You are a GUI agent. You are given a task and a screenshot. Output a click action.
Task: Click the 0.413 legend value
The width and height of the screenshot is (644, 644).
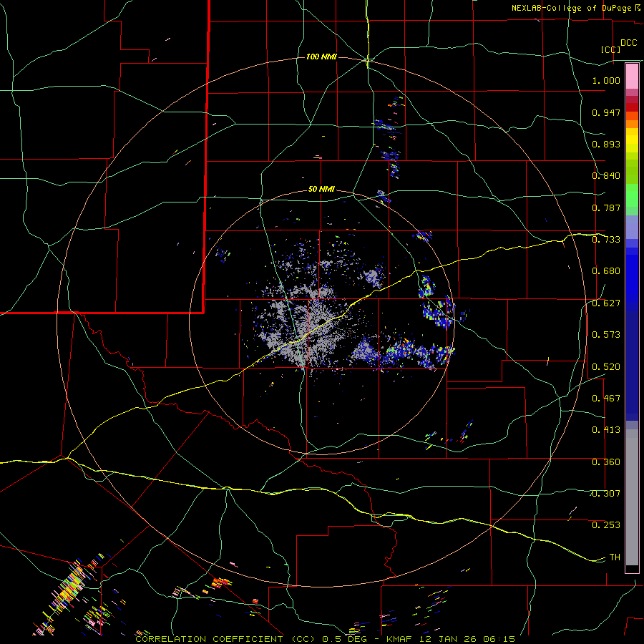click(x=606, y=430)
